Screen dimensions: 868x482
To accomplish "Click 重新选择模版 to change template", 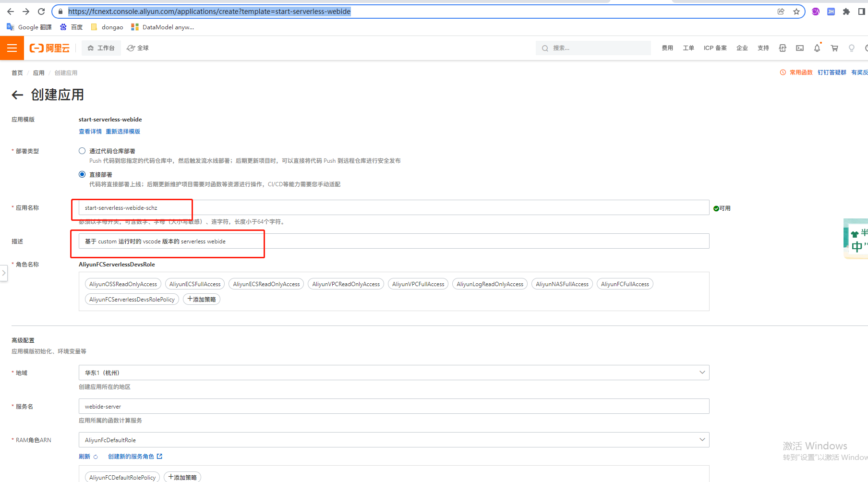I will tap(123, 131).
